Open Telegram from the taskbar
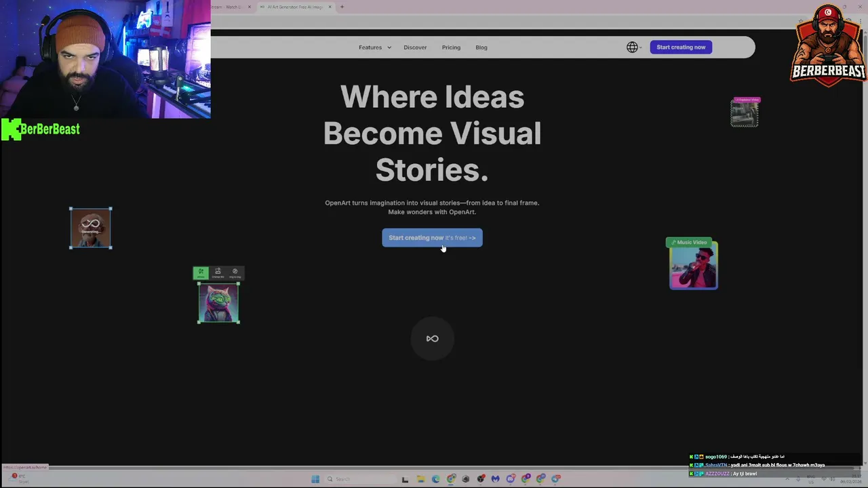The width and height of the screenshot is (868, 488). 555,479
